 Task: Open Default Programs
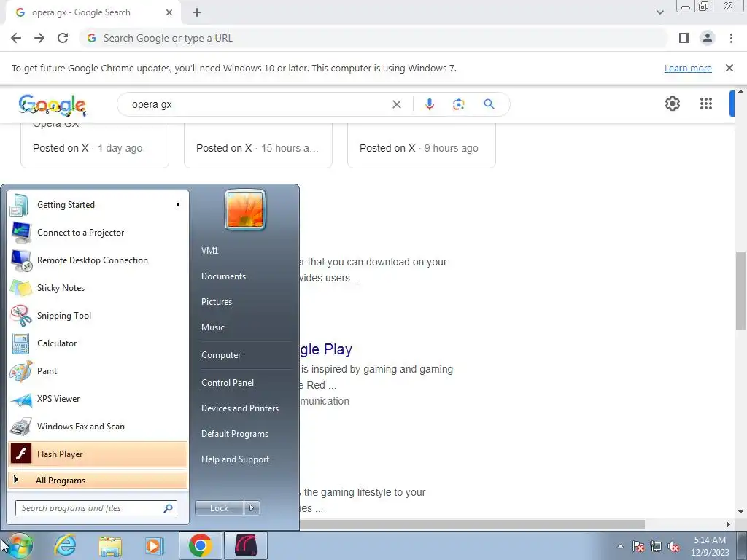[x=235, y=434]
